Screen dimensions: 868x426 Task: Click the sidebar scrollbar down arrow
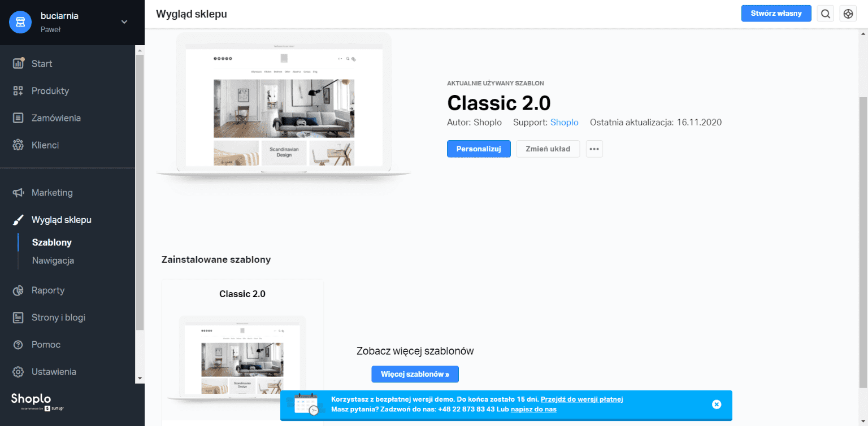click(x=140, y=379)
